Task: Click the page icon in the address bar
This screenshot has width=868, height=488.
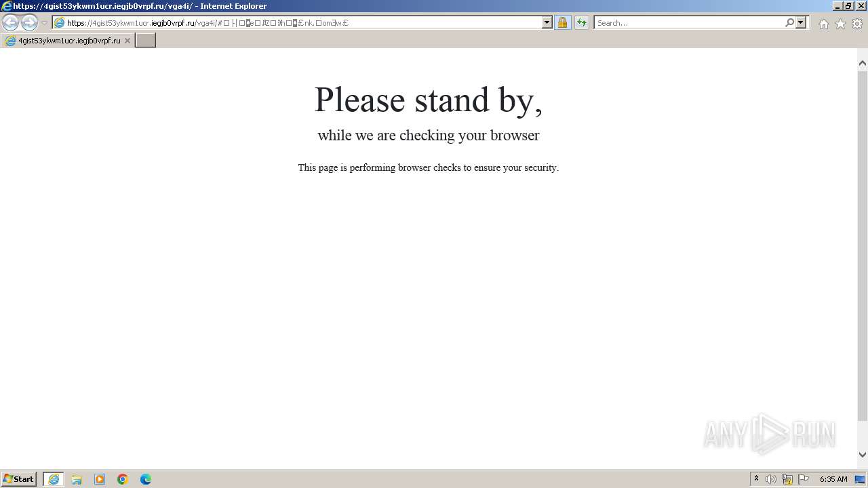Action: click(x=60, y=23)
